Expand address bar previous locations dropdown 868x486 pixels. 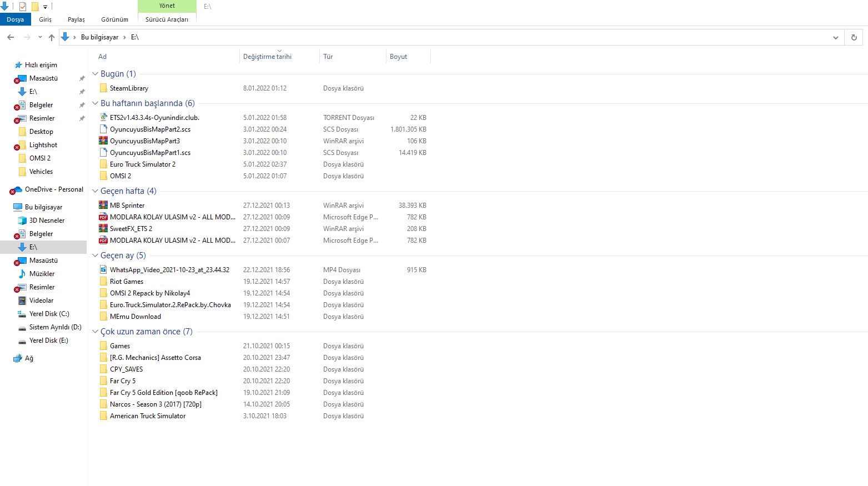835,37
